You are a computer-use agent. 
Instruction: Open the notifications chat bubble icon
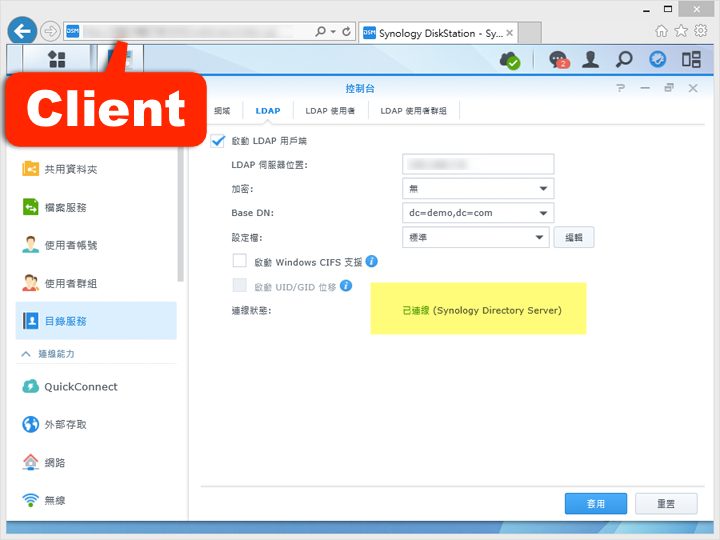click(x=559, y=60)
